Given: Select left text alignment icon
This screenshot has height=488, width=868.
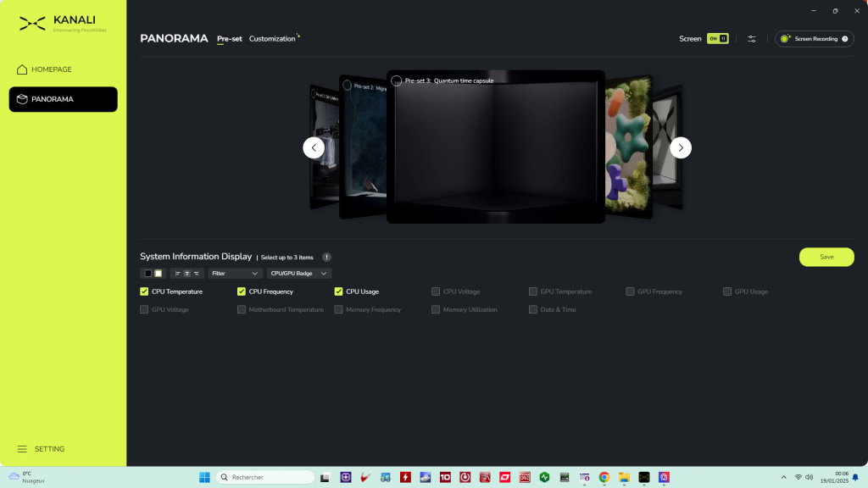Looking at the screenshot, I should click(x=177, y=274).
